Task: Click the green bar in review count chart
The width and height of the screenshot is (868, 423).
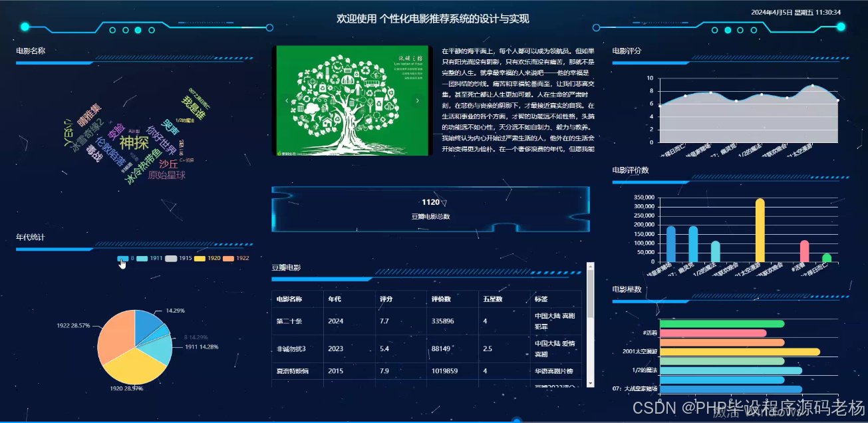Action: point(827,258)
